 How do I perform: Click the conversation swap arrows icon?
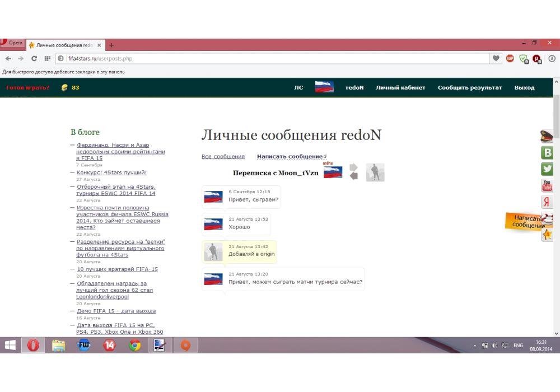pos(353,172)
